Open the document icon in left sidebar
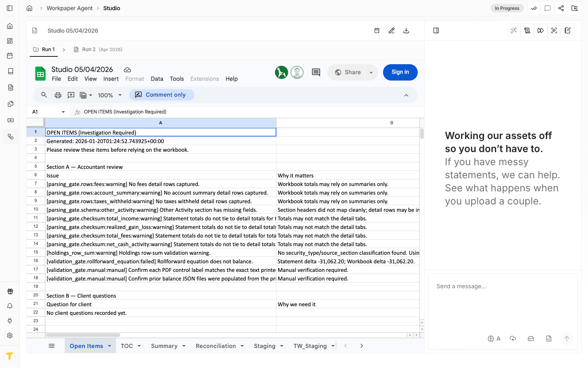The height and width of the screenshot is (368, 588). point(10,88)
